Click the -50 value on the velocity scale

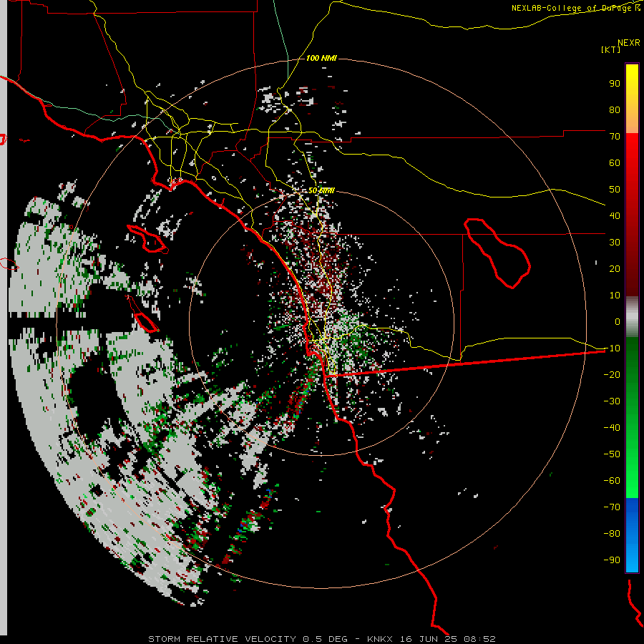point(612,454)
